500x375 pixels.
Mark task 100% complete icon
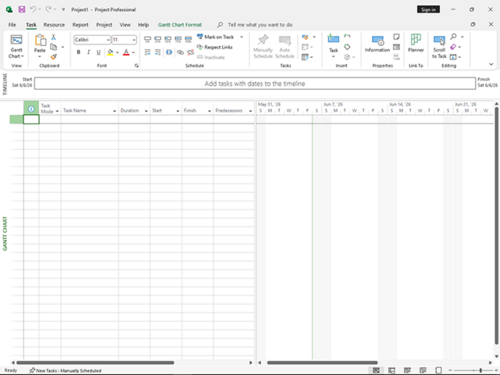click(x=189, y=40)
